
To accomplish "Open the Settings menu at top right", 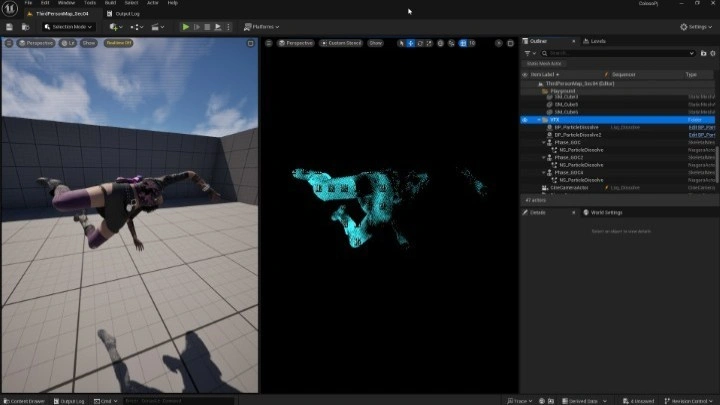I will click(697, 27).
